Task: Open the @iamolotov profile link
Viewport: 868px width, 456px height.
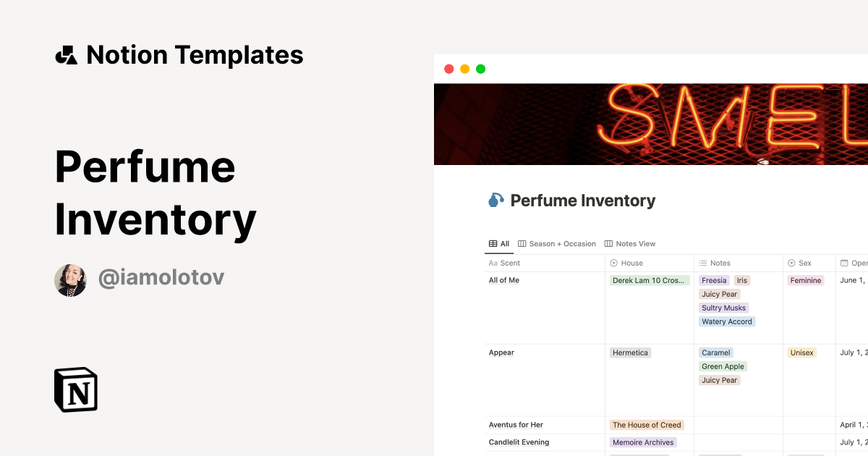Action: point(161,276)
